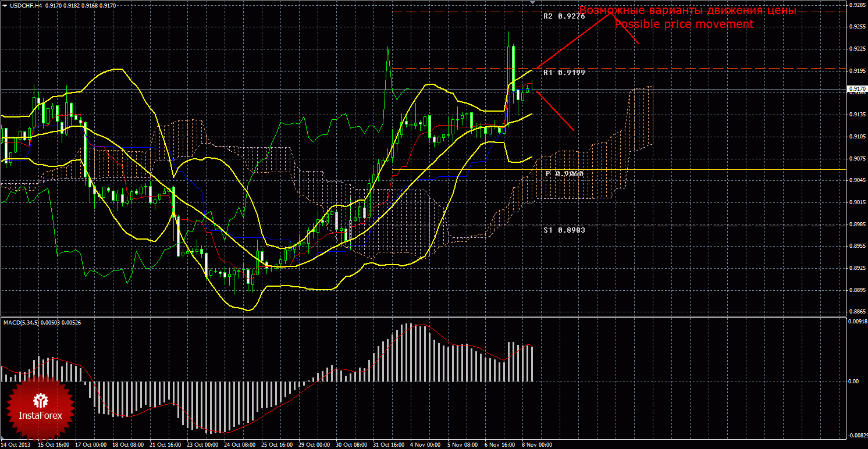Open the dropdown triangle beside USDCHF,H4
This screenshot has width=868, height=449.
(x=5, y=5)
